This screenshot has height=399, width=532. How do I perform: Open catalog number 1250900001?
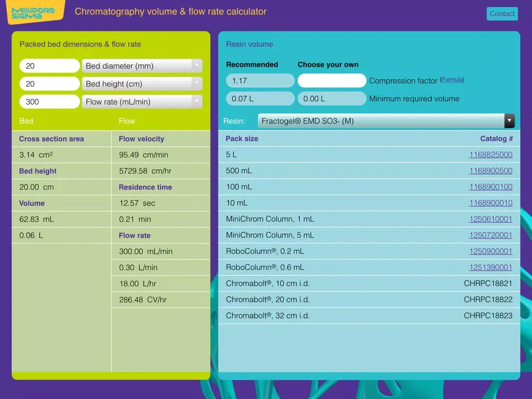pos(491,251)
